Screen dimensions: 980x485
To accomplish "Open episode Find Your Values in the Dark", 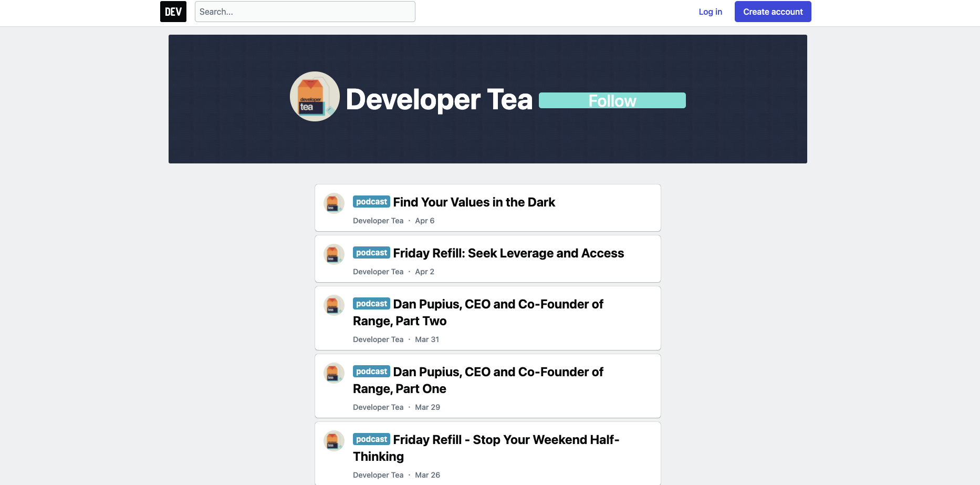I will (474, 202).
